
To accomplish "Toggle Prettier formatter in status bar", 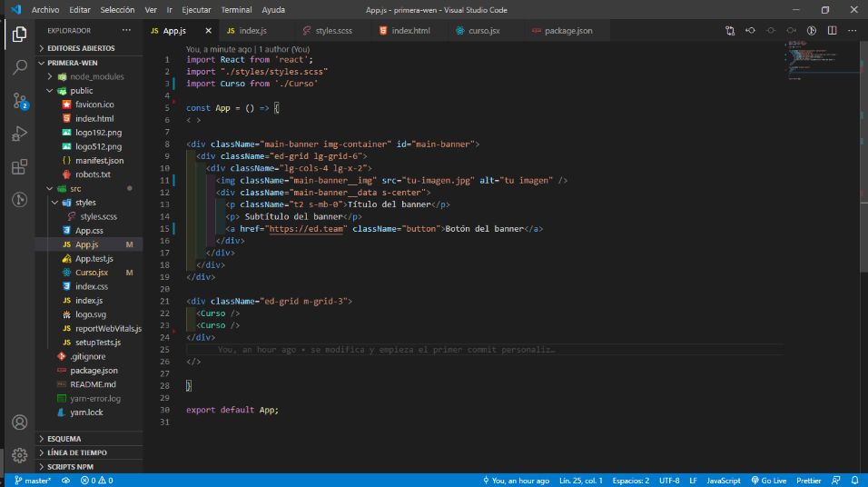I will (808, 481).
